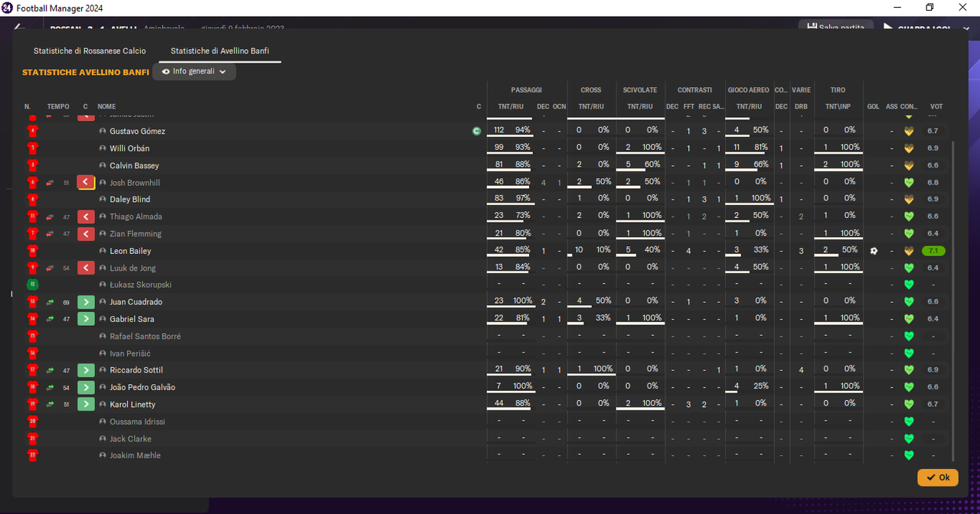This screenshot has width=980, height=514.
Task: Open player Jack Clarke's name link
Action: pos(130,438)
